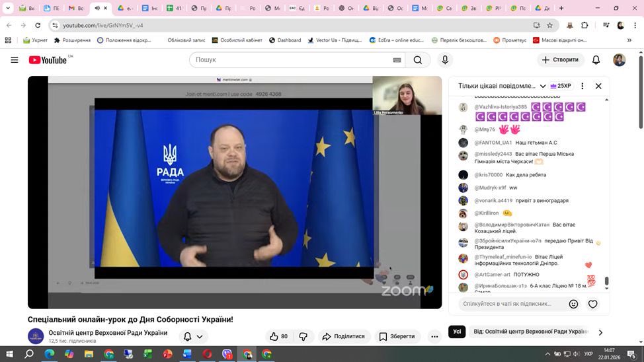The width and height of the screenshot is (644, 362).
Task: Switch to the Gmail tab
Action: tap(76, 8)
